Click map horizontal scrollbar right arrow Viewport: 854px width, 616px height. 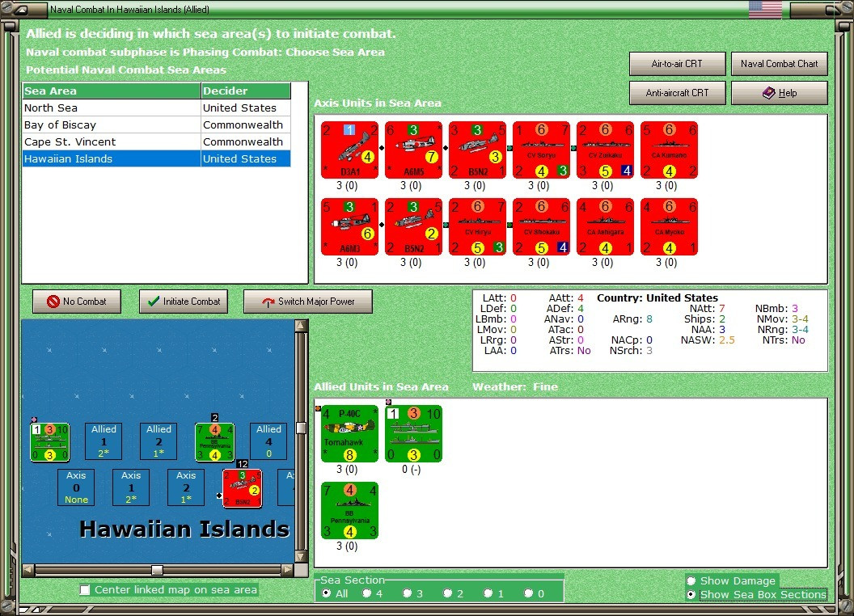288,570
